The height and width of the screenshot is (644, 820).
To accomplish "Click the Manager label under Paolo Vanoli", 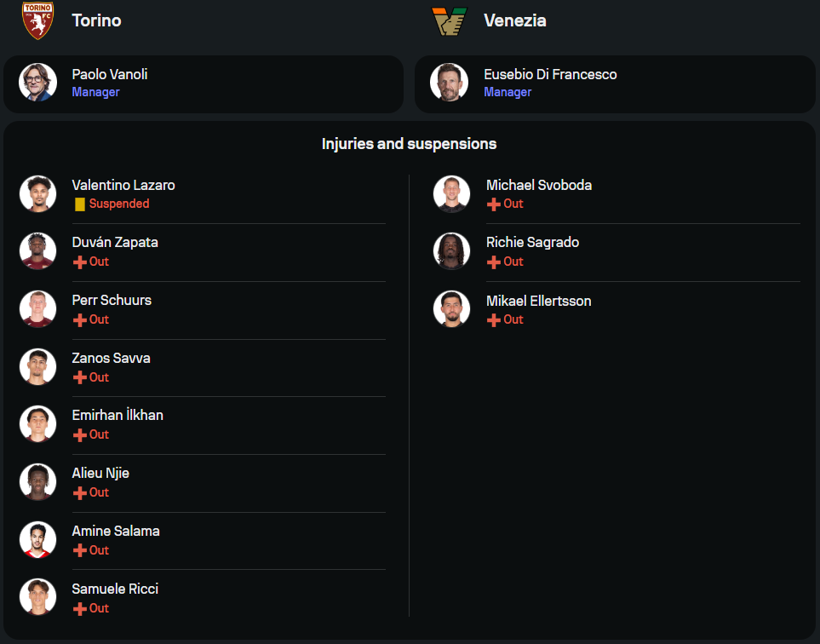I will point(95,92).
